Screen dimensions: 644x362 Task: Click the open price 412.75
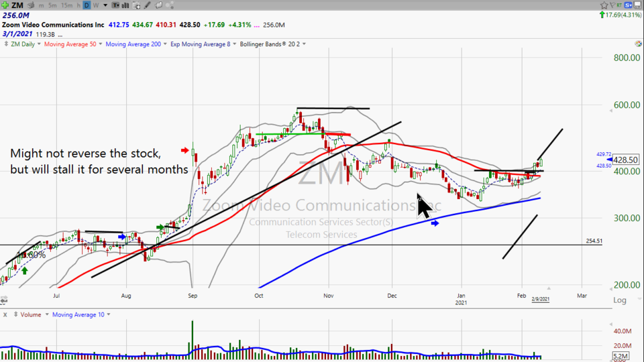[x=119, y=25]
